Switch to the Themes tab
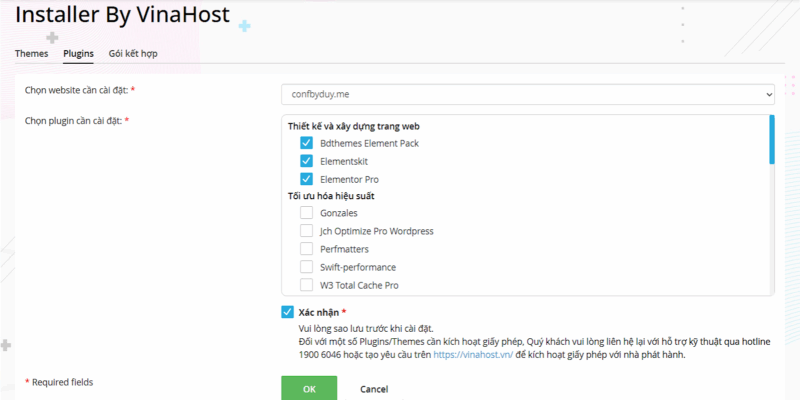Image resolution: width=800 pixels, height=400 pixels. [32, 54]
